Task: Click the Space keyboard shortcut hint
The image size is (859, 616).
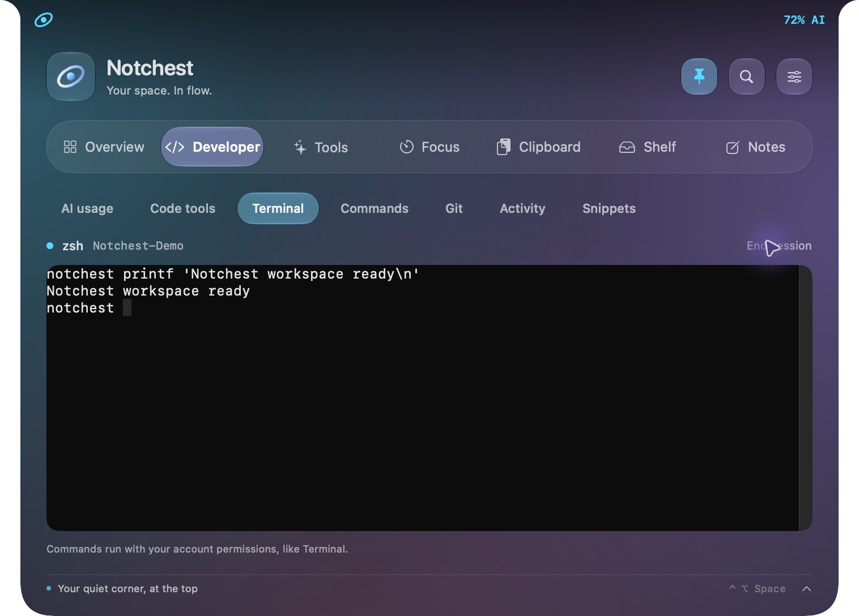Action: (758, 589)
